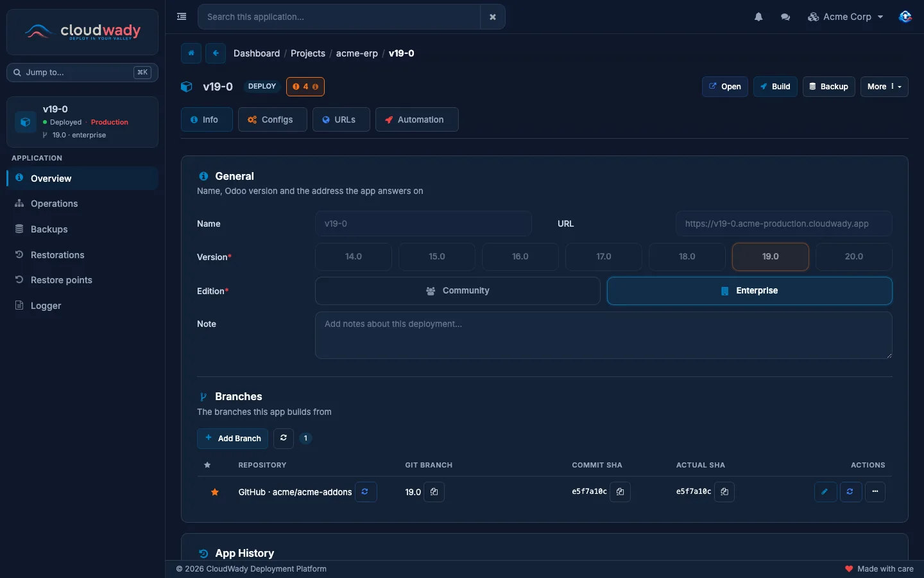Open the three-dot menu for acme-addons
This screenshot has height=578, width=924.
coord(875,492)
